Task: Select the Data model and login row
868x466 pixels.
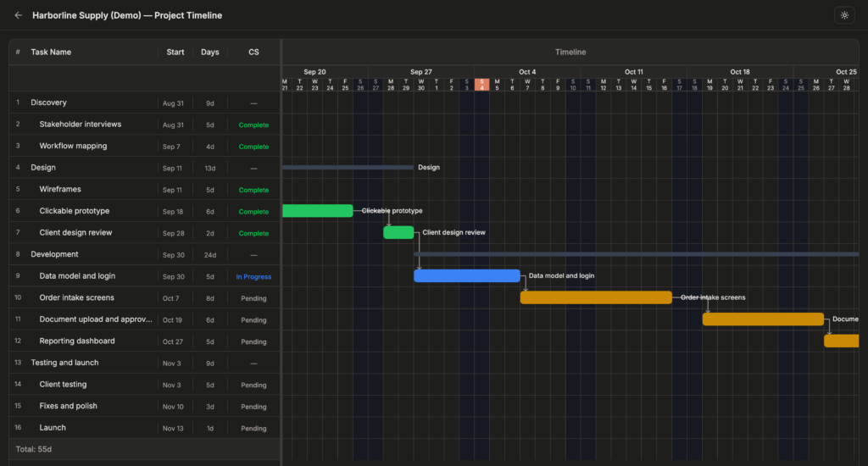Action: 144,275
